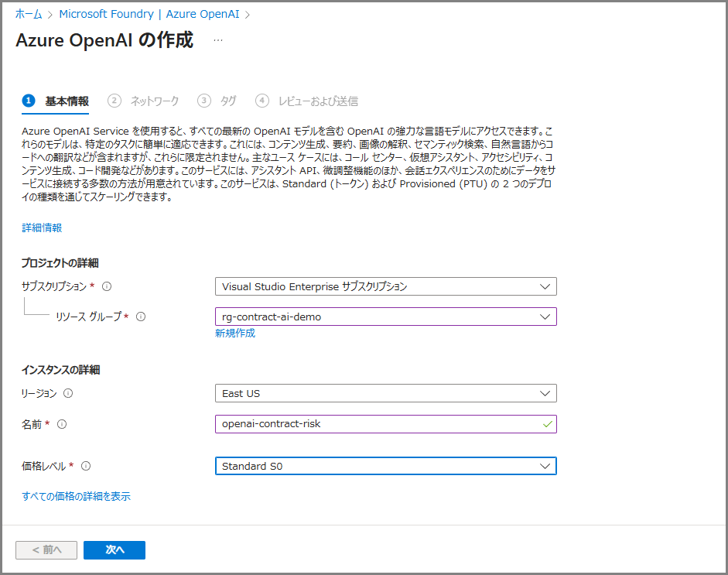728x575 pixels.
Task: Expand the リソース グループ dropdown
Action: point(385,317)
